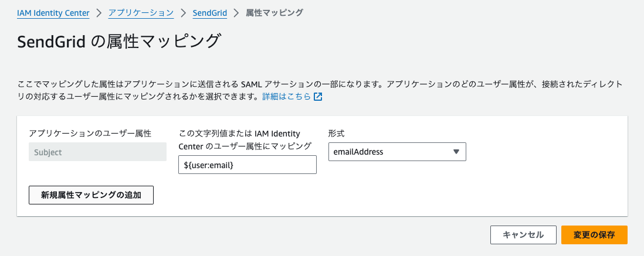Navigate to the SendGrid breadcrumb link
644x256 pixels.
tap(210, 13)
